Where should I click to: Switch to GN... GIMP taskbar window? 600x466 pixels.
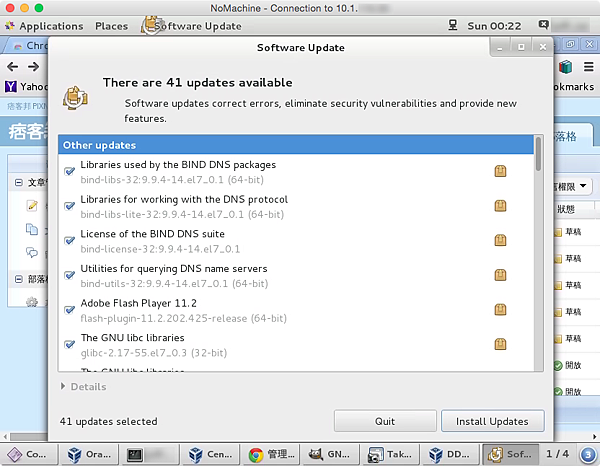click(331, 455)
